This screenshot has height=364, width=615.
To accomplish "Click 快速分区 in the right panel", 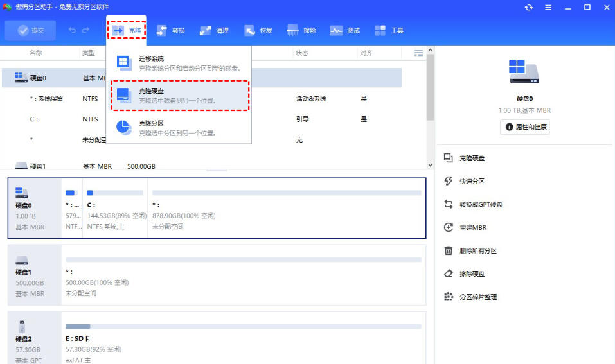I will [x=472, y=182].
